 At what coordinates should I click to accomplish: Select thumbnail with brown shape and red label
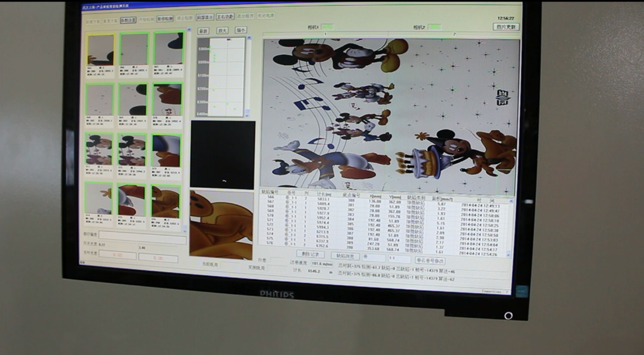point(167,99)
